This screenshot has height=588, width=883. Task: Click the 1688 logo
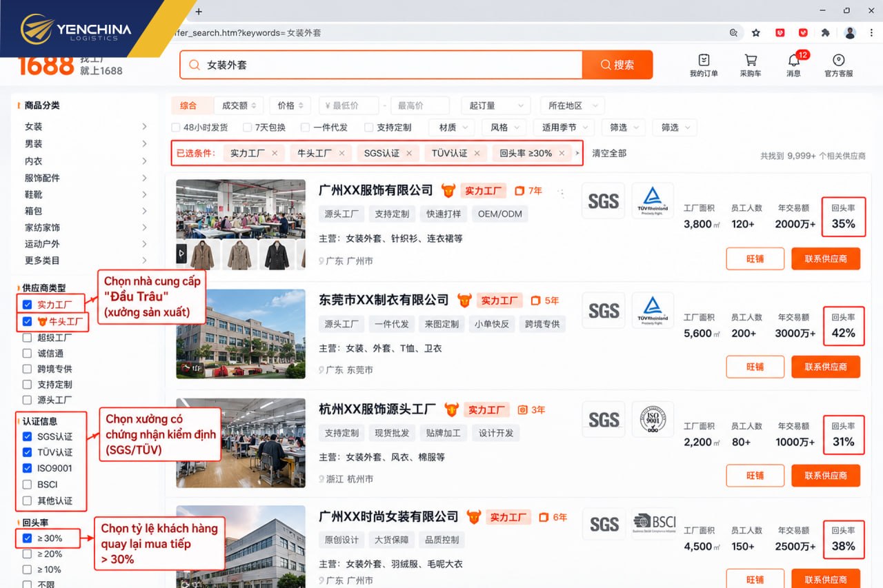tap(46, 65)
